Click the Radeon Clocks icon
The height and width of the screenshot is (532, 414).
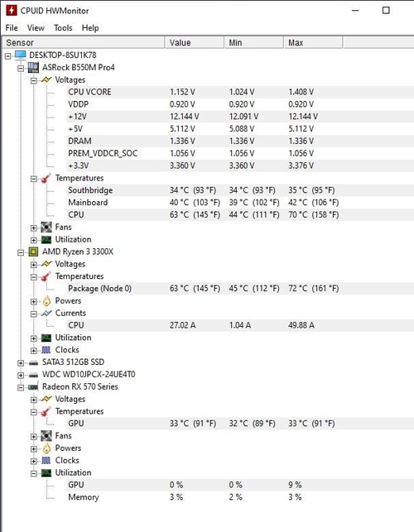46,460
